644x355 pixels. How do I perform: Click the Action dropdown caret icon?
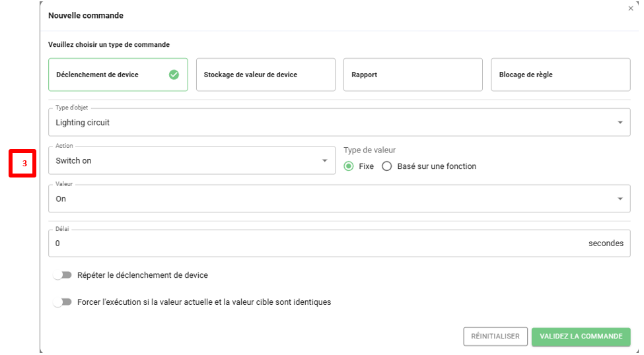point(324,161)
